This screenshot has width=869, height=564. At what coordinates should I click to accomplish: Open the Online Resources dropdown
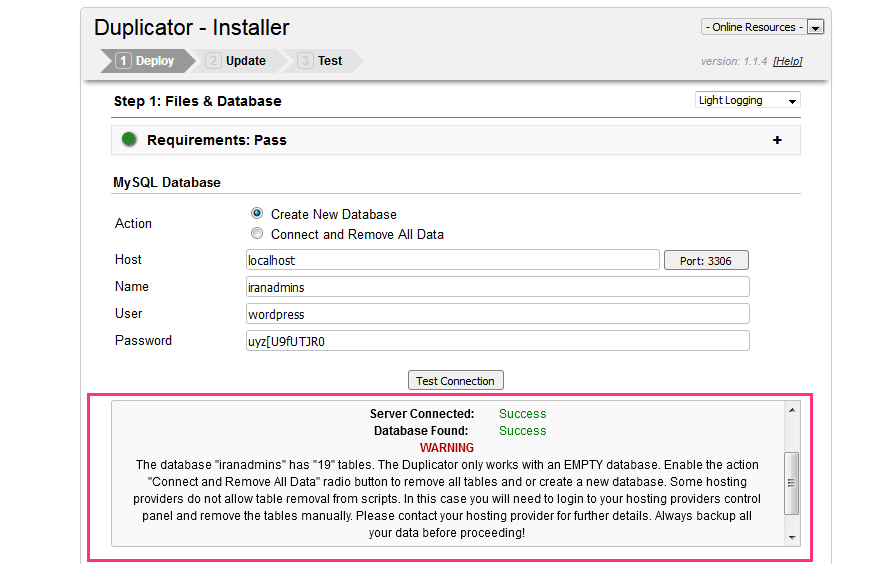tap(762, 27)
